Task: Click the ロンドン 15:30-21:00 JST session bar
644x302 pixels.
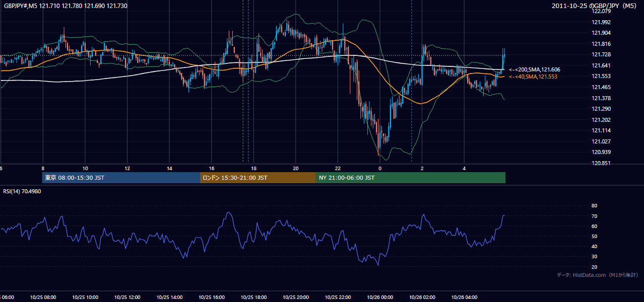Action: point(258,178)
